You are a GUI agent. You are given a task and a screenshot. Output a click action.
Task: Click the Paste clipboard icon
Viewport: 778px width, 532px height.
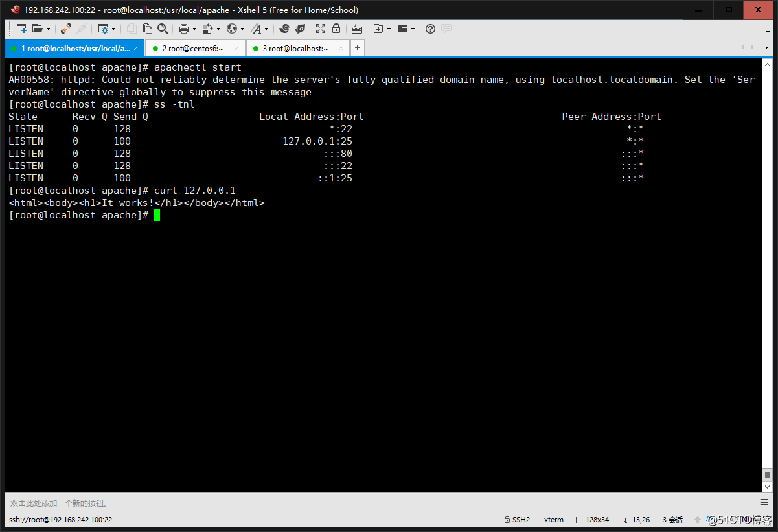click(147, 29)
